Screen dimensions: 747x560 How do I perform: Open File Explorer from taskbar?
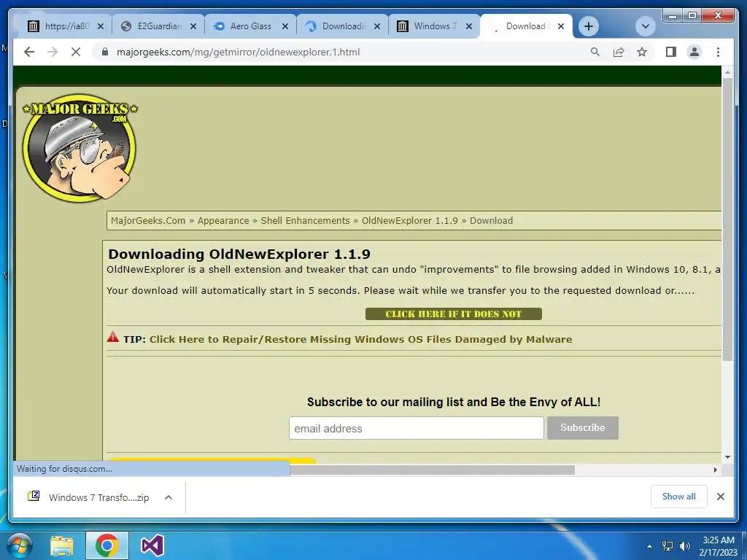click(x=62, y=545)
